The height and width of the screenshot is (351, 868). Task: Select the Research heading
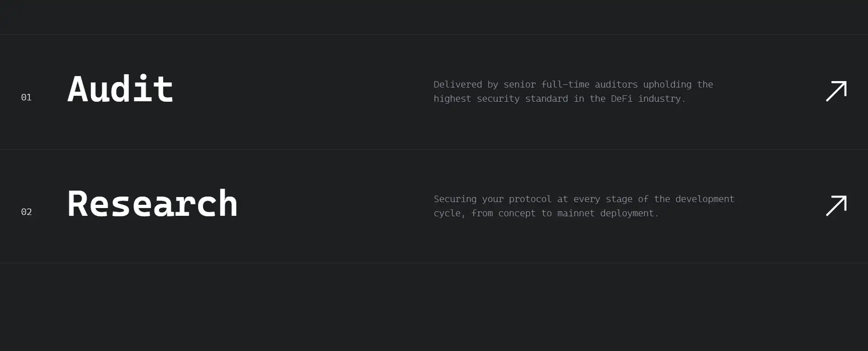pos(152,203)
